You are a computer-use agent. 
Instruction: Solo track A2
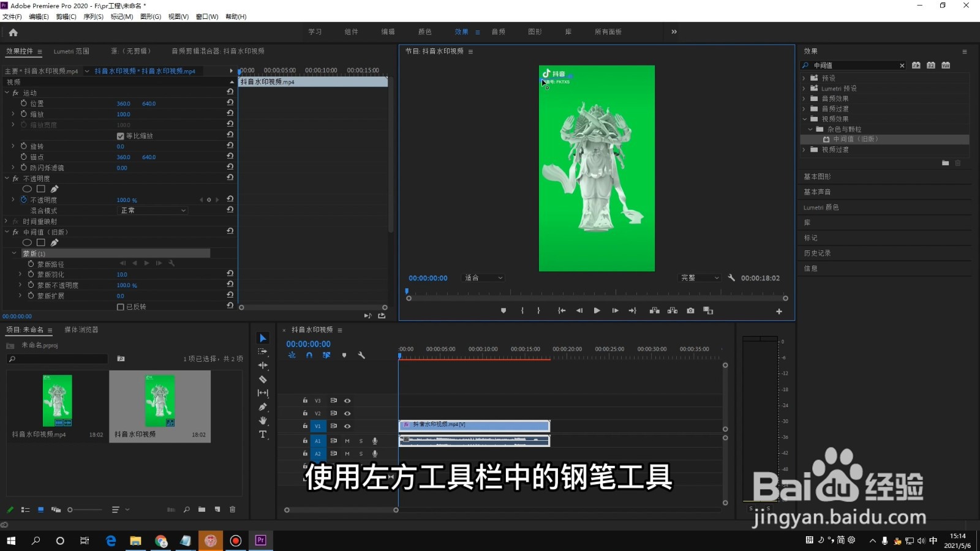(x=361, y=454)
